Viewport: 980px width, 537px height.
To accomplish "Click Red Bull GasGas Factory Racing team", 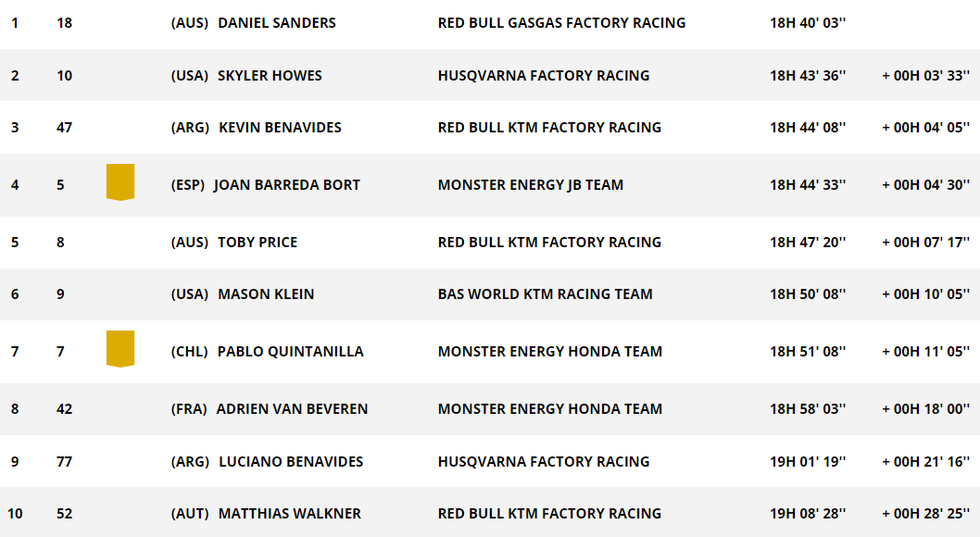I will click(561, 23).
